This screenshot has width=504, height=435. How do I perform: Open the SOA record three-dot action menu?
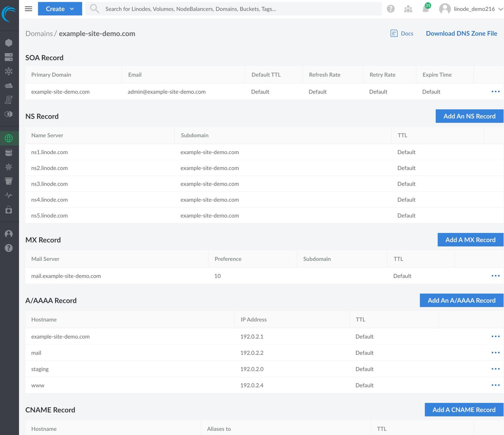point(495,92)
